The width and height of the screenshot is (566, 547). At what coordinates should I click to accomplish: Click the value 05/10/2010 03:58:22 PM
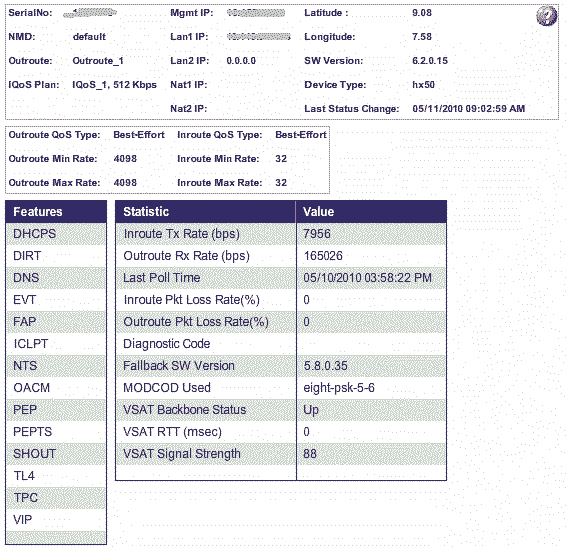(367, 278)
